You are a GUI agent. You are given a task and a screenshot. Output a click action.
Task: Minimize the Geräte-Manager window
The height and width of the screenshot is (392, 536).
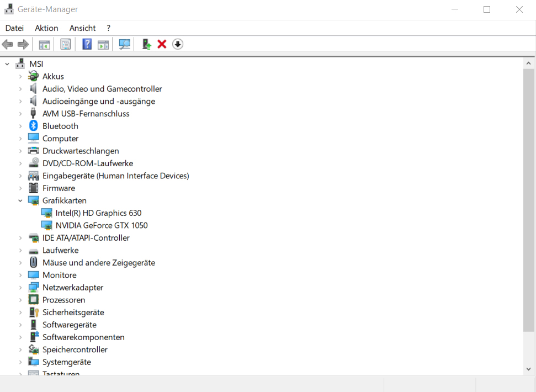coord(455,9)
